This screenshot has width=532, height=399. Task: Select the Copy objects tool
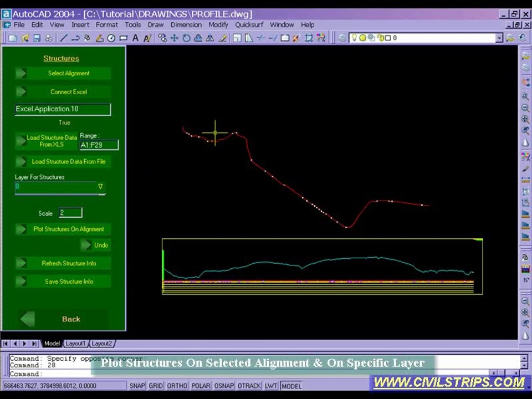point(162,38)
